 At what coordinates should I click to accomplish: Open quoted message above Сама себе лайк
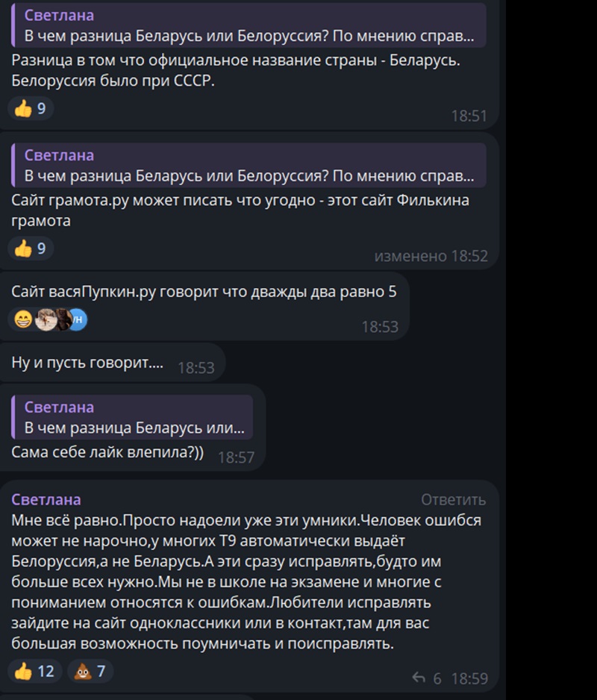132,417
